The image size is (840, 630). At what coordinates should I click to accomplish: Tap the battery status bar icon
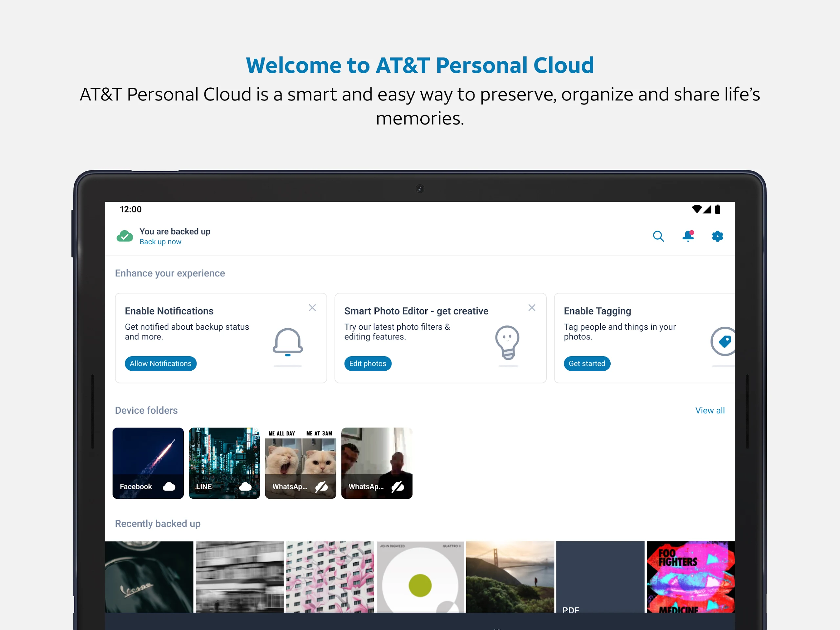pyautogui.click(x=717, y=209)
